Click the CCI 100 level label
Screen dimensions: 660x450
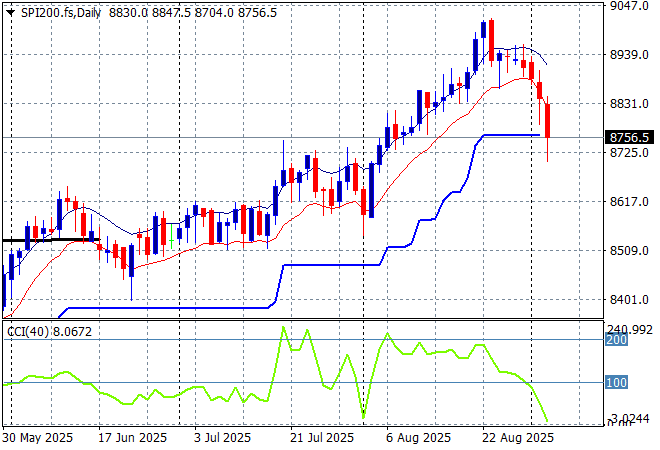(617, 383)
